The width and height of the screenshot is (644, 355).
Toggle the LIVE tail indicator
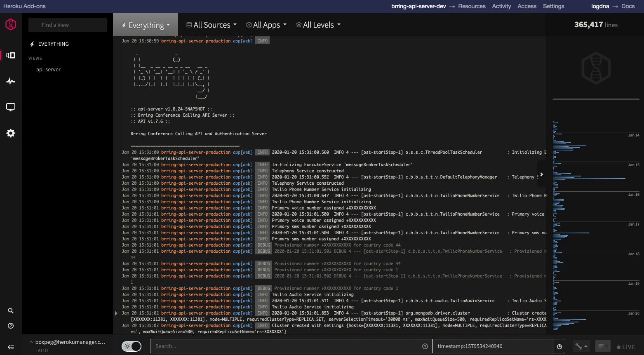pyautogui.click(x=626, y=347)
